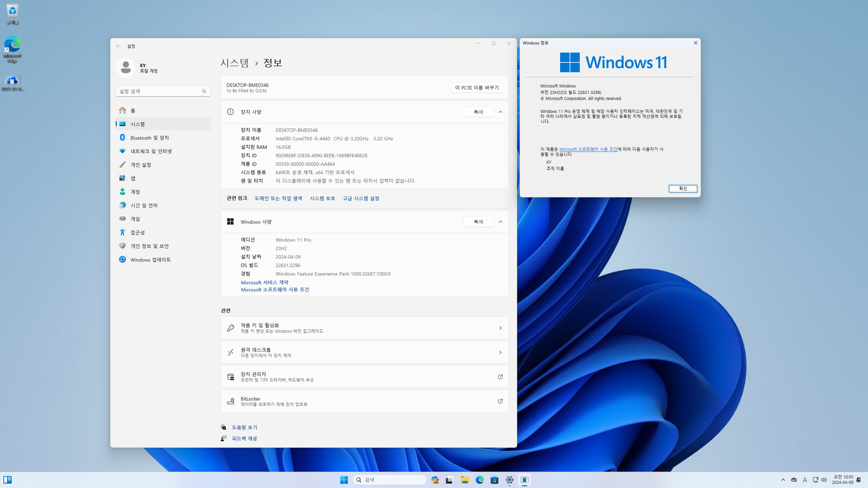This screenshot has width=868, height=488.
Task: Click the 제품 키 및 활성화 key icon
Action: (231, 328)
